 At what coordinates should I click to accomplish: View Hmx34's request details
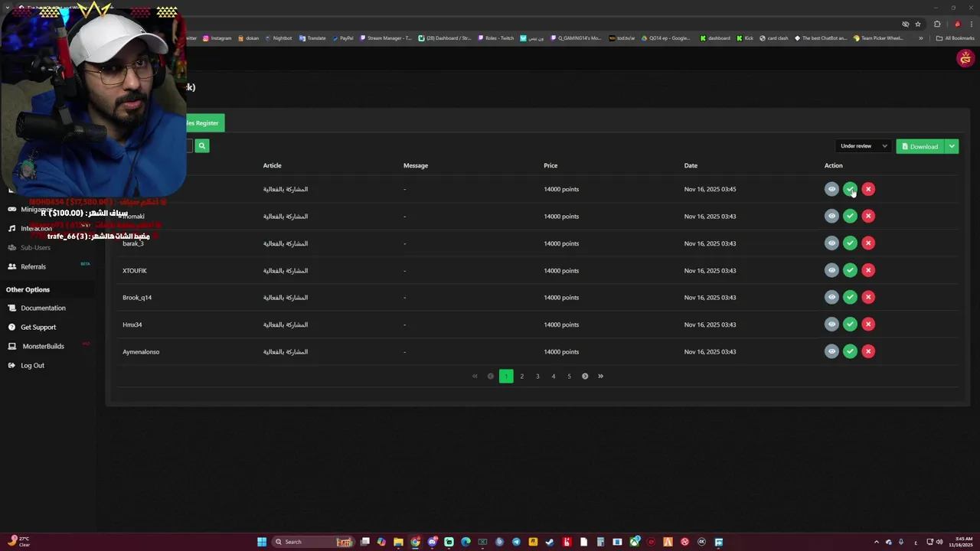coord(831,324)
